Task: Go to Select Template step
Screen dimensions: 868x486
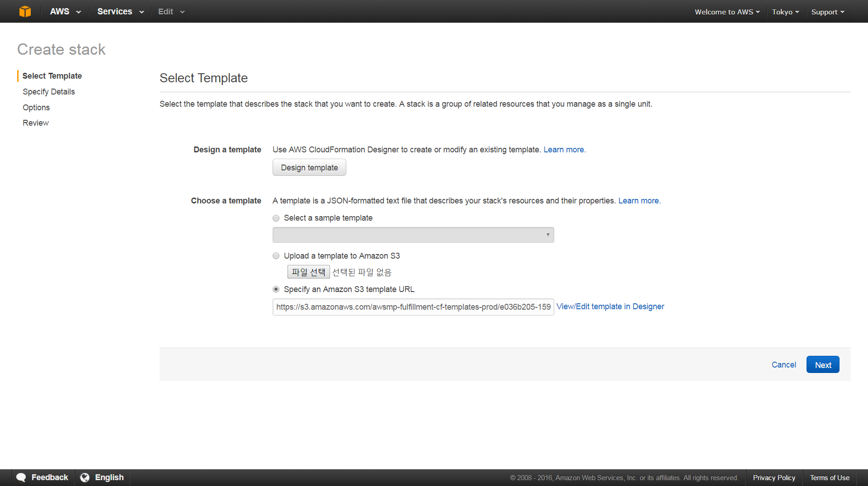Action: click(x=52, y=76)
